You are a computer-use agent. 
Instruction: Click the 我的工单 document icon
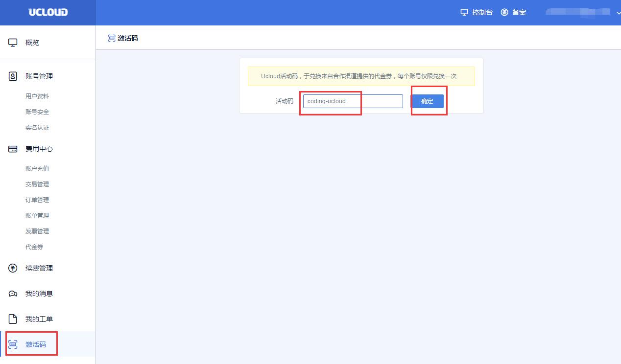coord(13,319)
